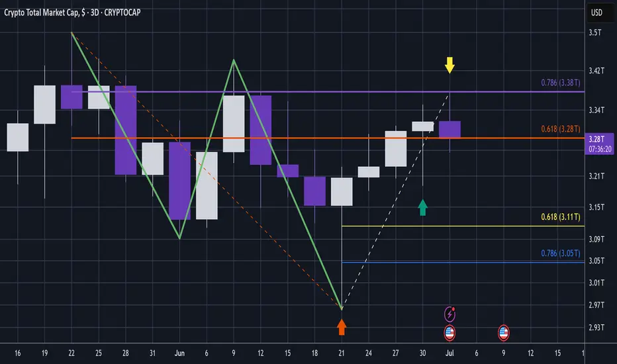617x364 pixels.
Task: Open US flag economic event beneath lightning icon
Action: [x=450, y=333]
